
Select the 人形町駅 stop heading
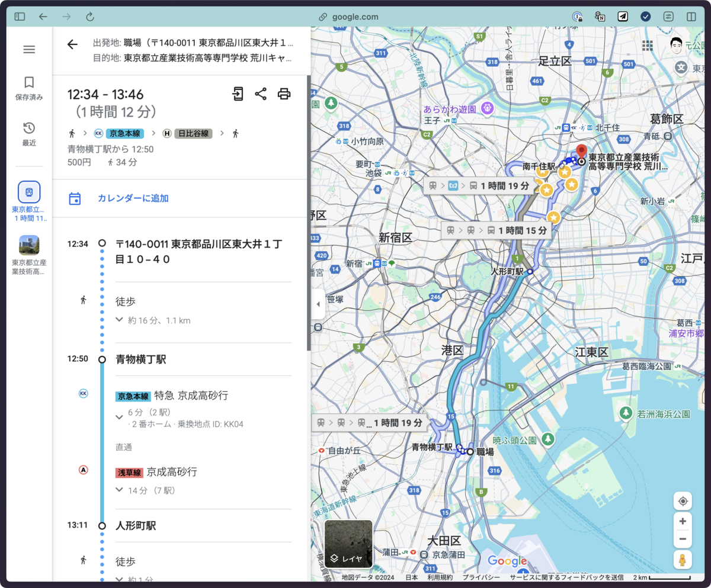(136, 525)
